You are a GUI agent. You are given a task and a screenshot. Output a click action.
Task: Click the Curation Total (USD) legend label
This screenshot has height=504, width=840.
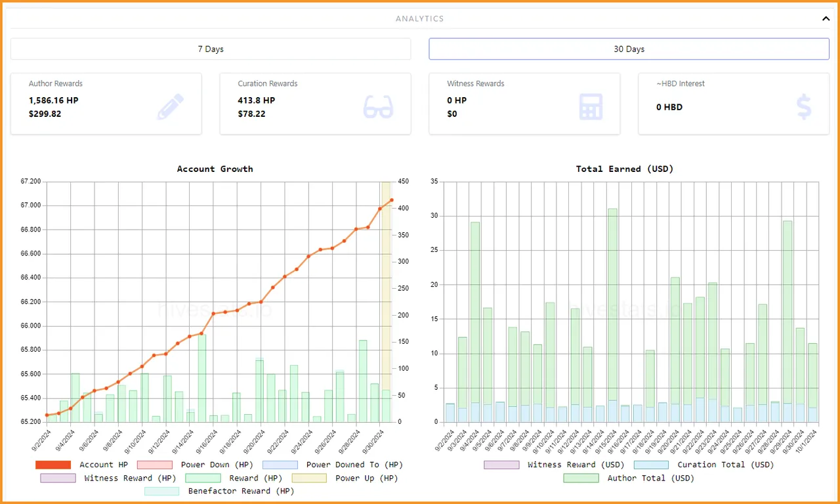click(726, 465)
